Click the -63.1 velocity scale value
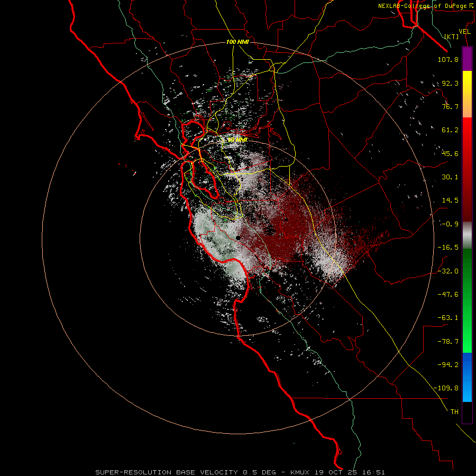476x476 pixels. 448,318
